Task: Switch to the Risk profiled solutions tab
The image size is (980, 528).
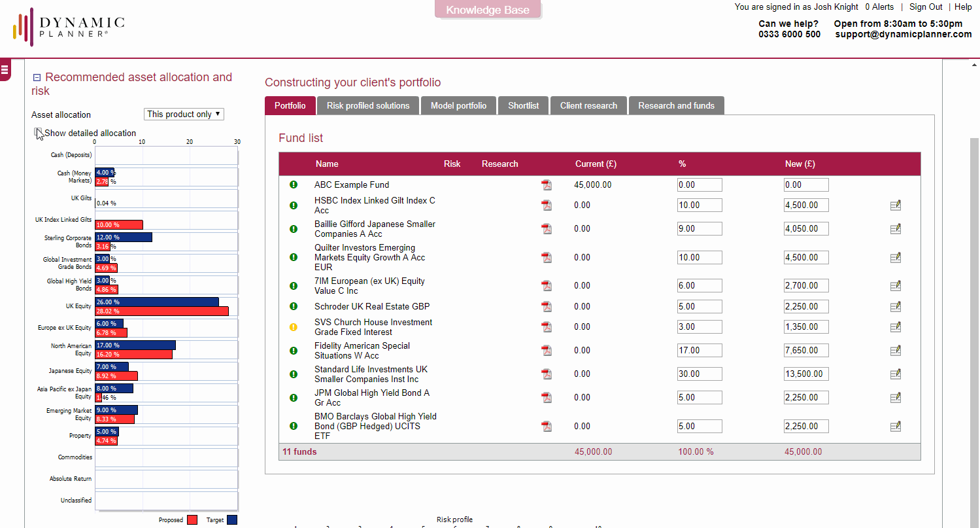Action: coord(368,106)
